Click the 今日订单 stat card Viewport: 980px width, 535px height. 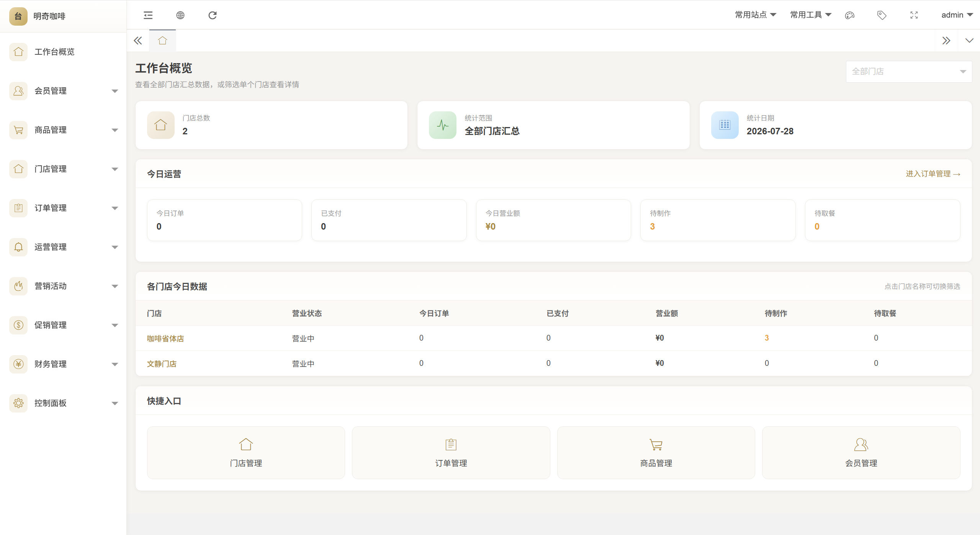[224, 220]
